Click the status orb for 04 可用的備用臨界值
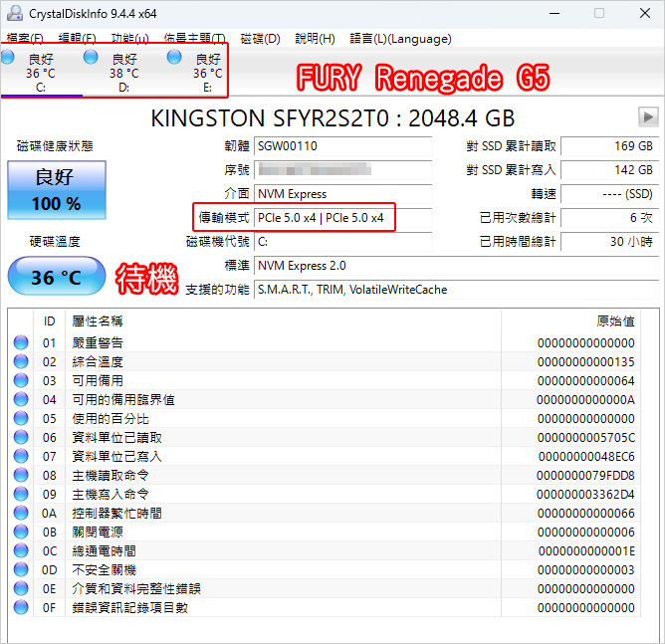Screen dimensions: 665x644 point(21,399)
